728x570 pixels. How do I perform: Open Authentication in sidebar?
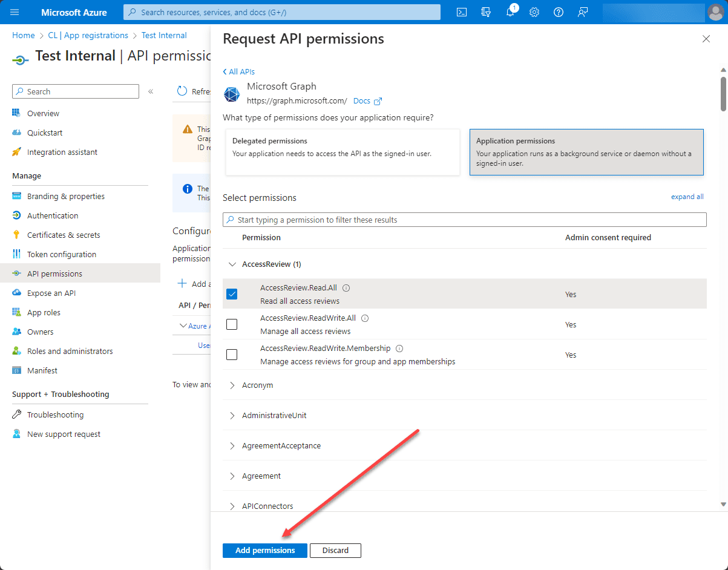(x=53, y=215)
